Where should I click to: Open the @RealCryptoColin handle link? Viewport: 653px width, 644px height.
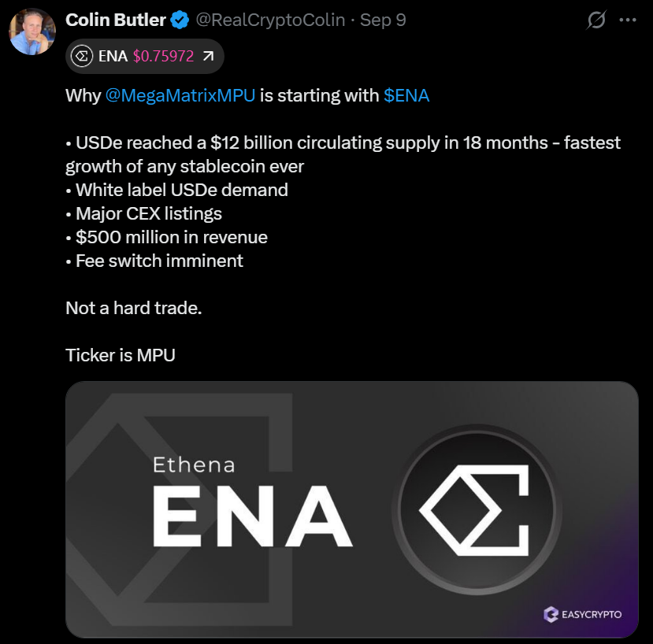269,20
